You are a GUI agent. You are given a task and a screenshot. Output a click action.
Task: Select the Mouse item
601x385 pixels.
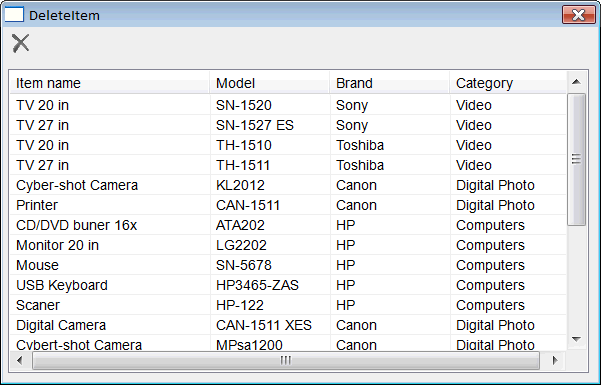click(288, 265)
